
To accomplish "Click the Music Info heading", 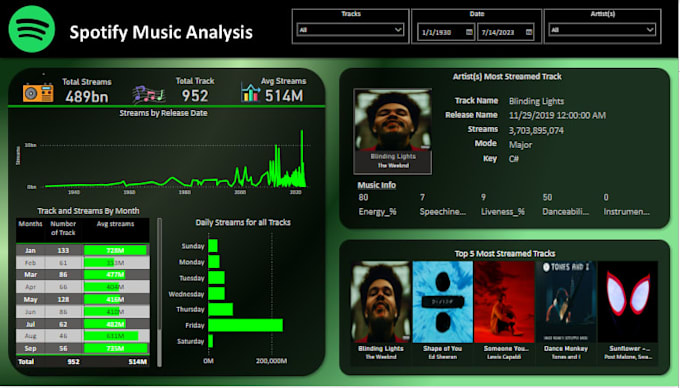I will pyautogui.click(x=376, y=185).
